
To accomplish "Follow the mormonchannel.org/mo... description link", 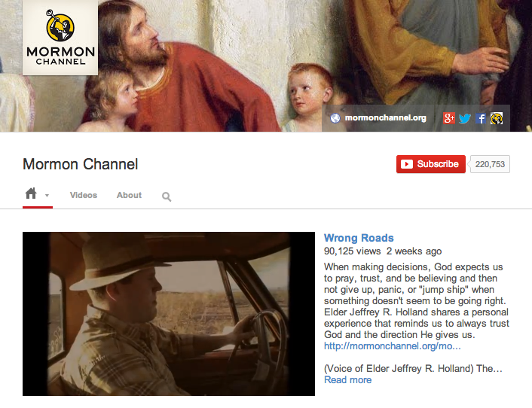I will click(392, 346).
